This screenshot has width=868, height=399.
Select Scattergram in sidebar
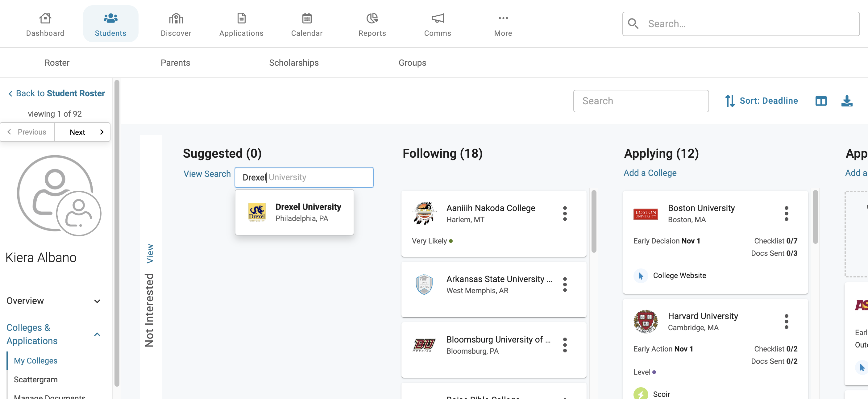point(36,380)
